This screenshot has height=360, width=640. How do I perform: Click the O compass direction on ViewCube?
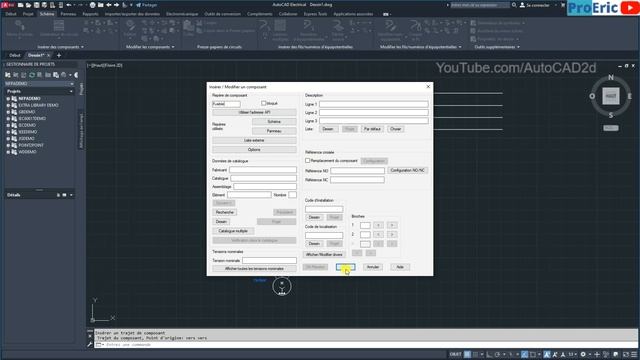pos(592,96)
